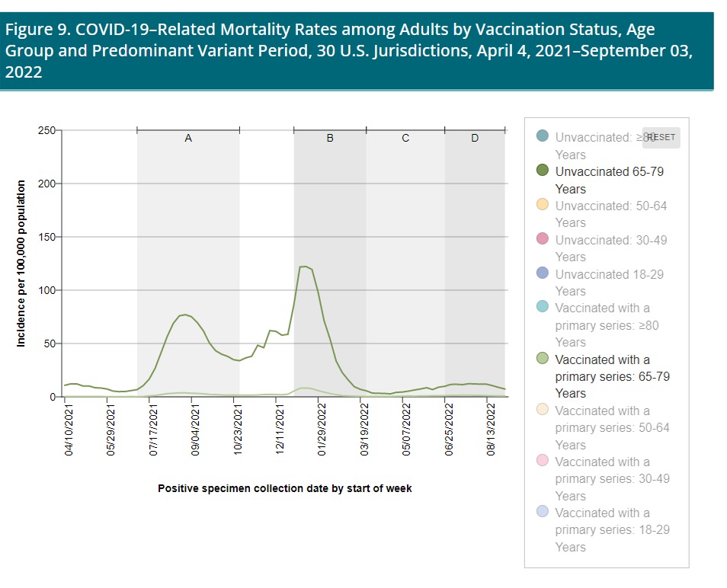Viewport: 727px width, 588px height.
Task: Toggle Vaccinated primary series ≥80 Years
Action: (x=542, y=308)
